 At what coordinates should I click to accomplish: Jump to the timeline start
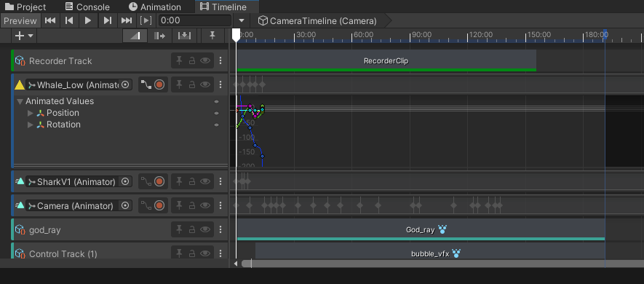coord(50,20)
